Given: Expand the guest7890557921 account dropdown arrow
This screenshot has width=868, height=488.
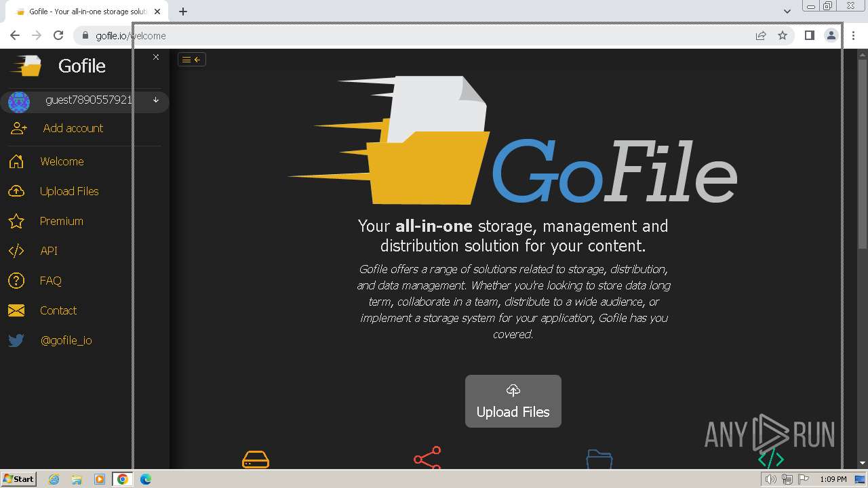Looking at the screenshot, I should click(x=156, y=100).
